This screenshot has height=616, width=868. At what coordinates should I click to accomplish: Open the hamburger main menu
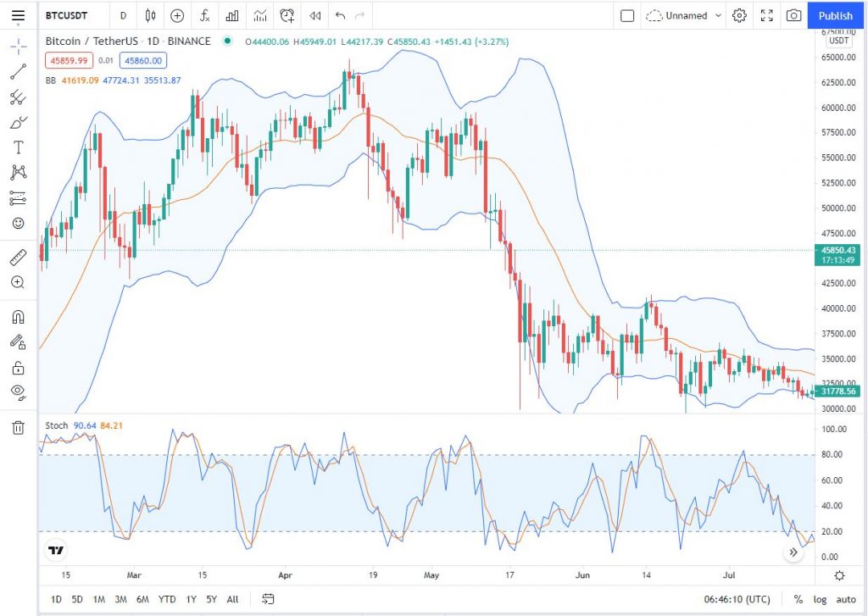pos(19,15)
